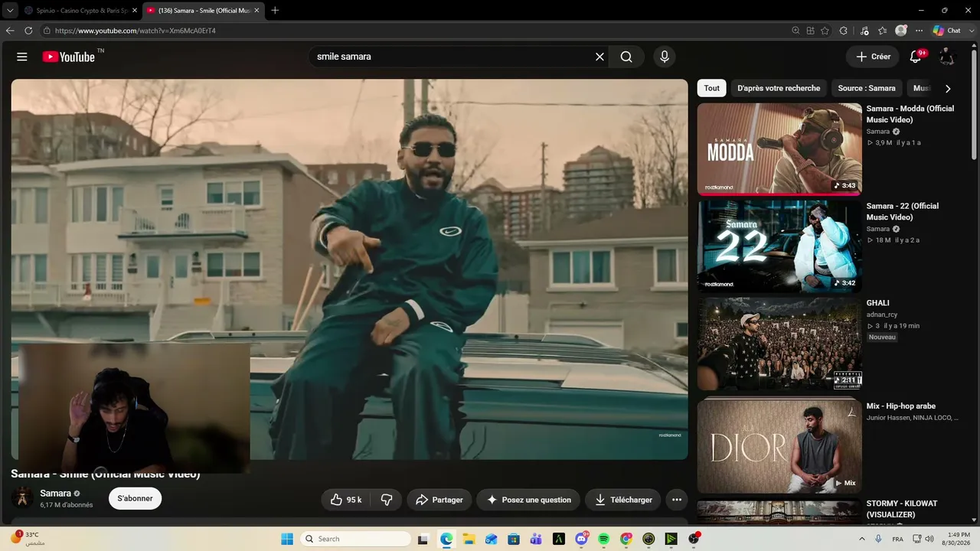Screen dimensions: 980x551
Task: Select the D'après votre recherche chip
Action: point(779,88)
